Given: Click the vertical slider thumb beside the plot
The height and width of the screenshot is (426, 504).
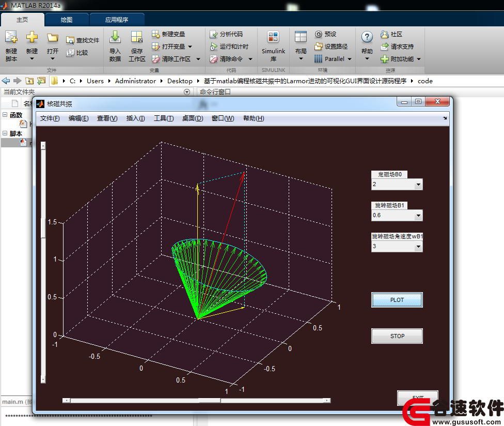Looking at the screenshot, I should click(x=43, y=228).
